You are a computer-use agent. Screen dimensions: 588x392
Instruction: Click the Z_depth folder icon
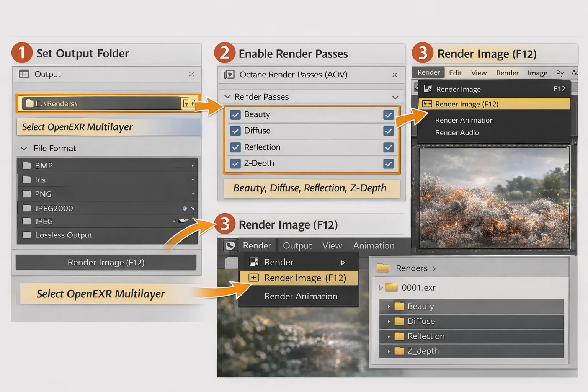pos(399,351)
